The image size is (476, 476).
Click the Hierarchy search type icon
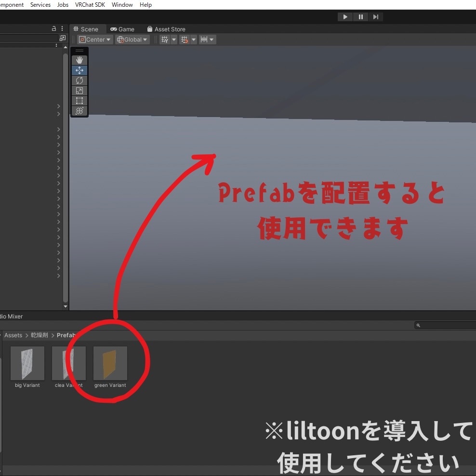(63, 38)
